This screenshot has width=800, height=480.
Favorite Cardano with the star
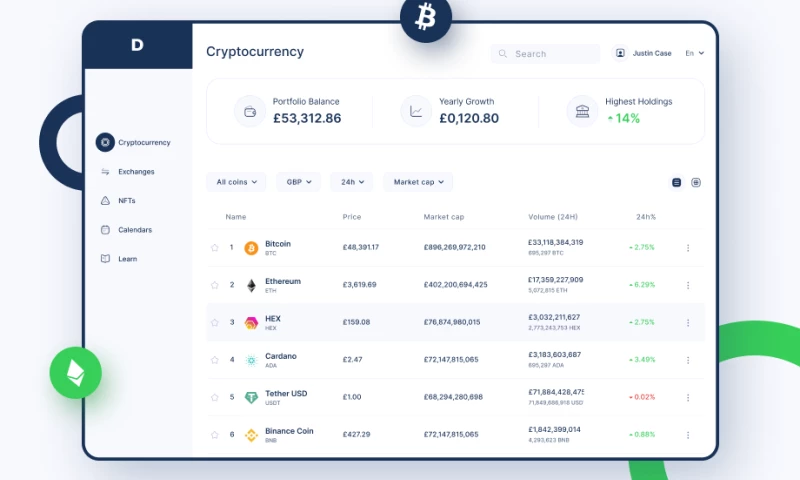click(x=215, y=360)
